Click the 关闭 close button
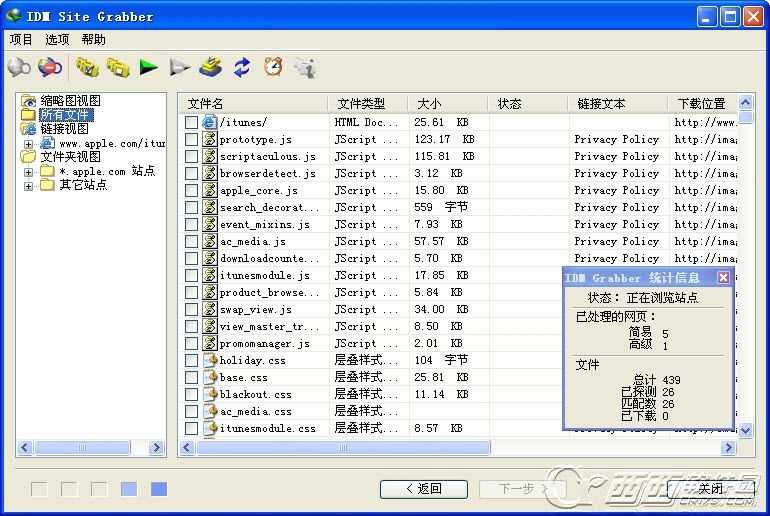 point(711,489)
